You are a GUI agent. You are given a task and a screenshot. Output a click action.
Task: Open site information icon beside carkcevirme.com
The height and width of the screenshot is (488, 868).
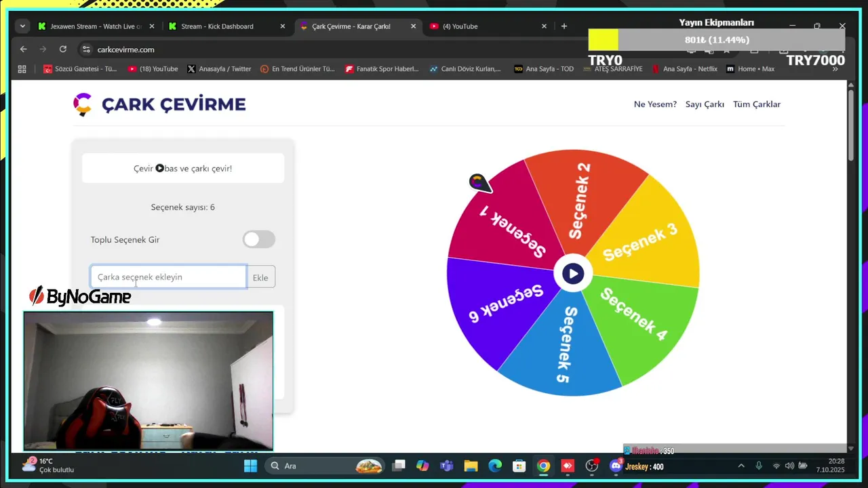point(85,49)
